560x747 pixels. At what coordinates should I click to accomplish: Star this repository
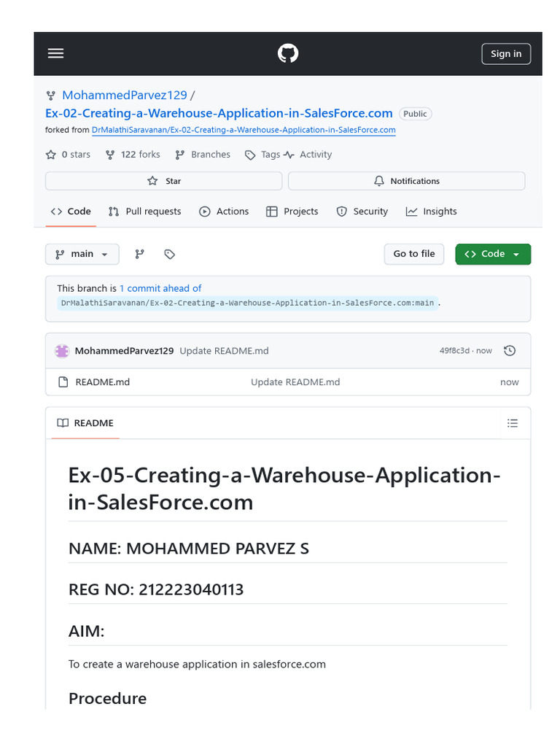pos(164,181)
